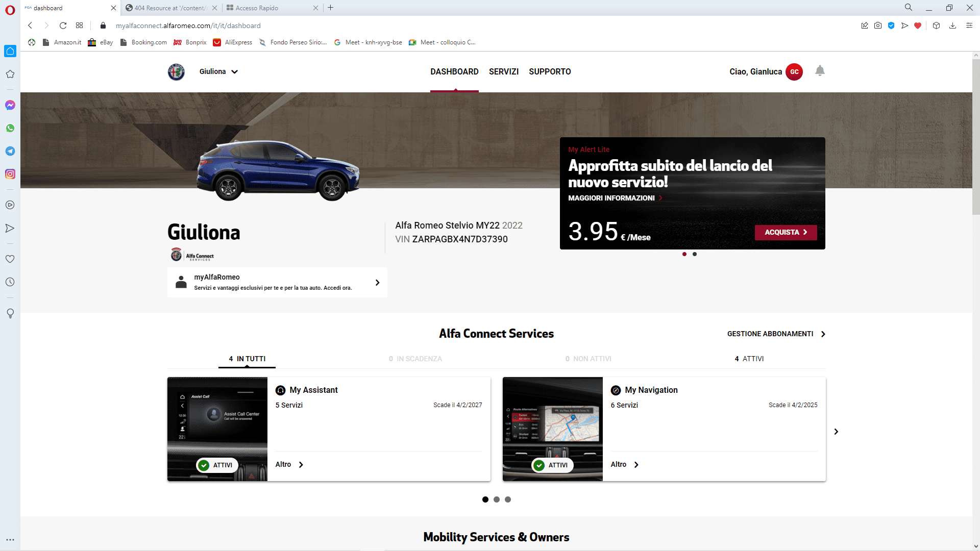The width and height of the screenshot is (980, 551).
Task: Select third services carousel dot
Action: click(508, 499)
